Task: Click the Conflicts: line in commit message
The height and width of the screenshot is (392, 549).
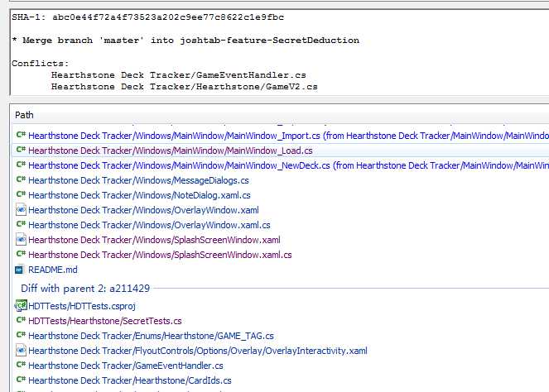Action: 41,64
